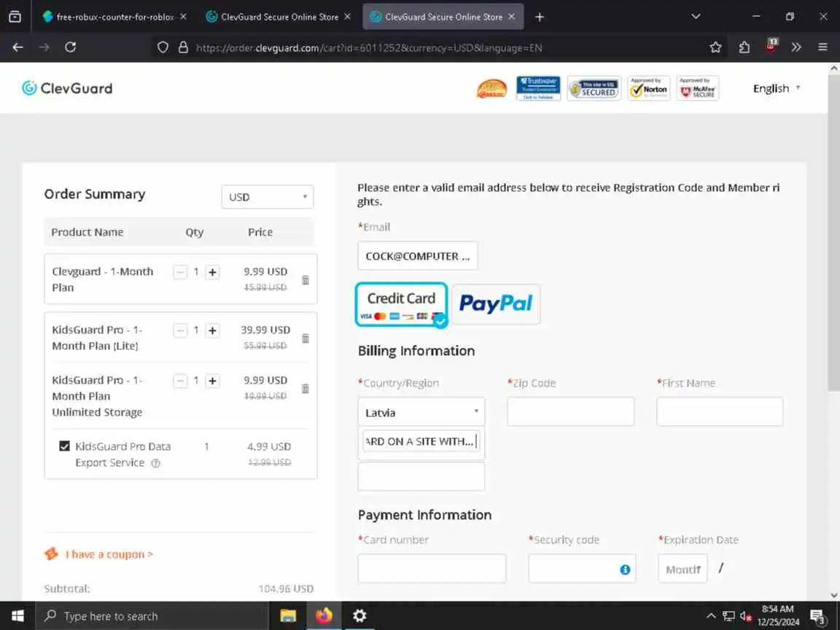Click I have a coupon link
The width and height of the screenshot is (840, 630).
[x=109, y=554]
